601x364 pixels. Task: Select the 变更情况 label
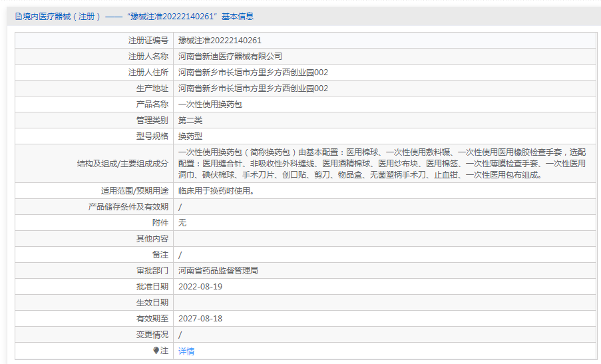click(x=152, y=335)
